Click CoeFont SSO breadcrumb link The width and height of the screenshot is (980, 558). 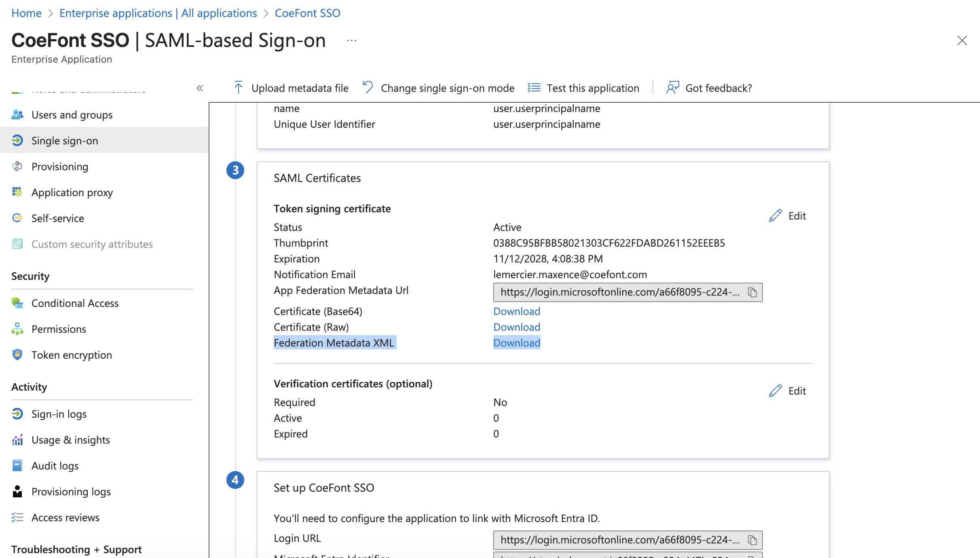[308, 13]
